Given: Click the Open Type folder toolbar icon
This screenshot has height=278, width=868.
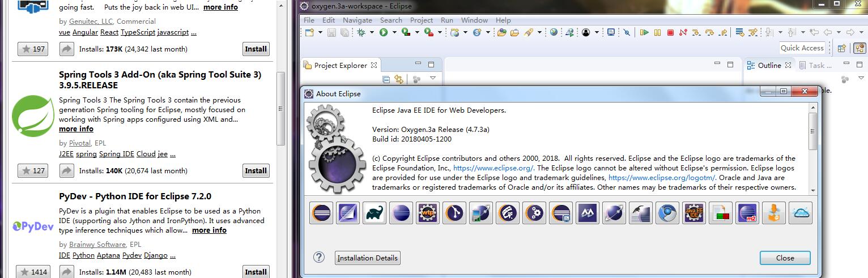Looking at the screenshot, I should (502, 33).
